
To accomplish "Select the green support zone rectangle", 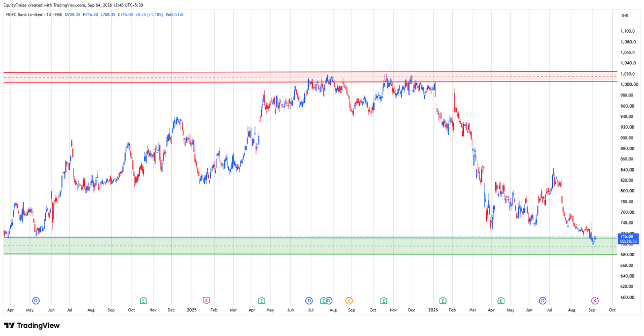I will (x=310, y=246).
